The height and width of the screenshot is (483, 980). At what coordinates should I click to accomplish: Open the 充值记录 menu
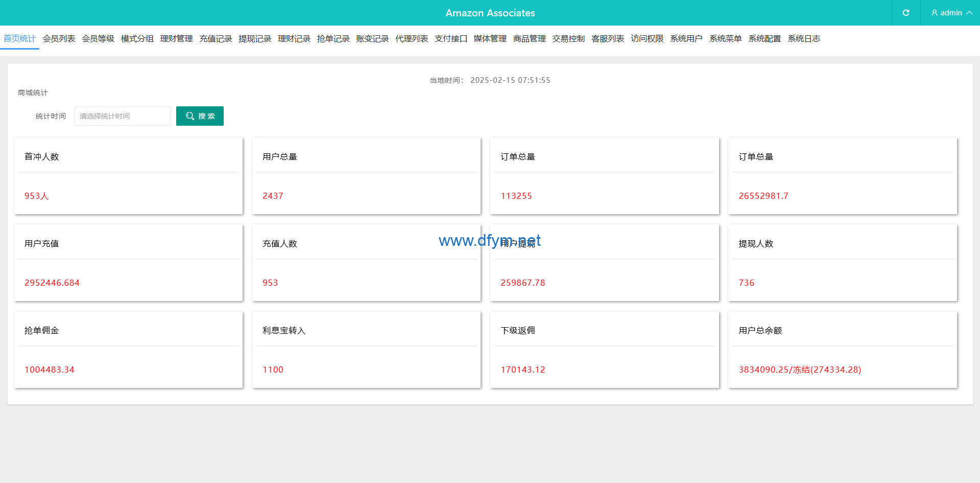pos(216,39)
